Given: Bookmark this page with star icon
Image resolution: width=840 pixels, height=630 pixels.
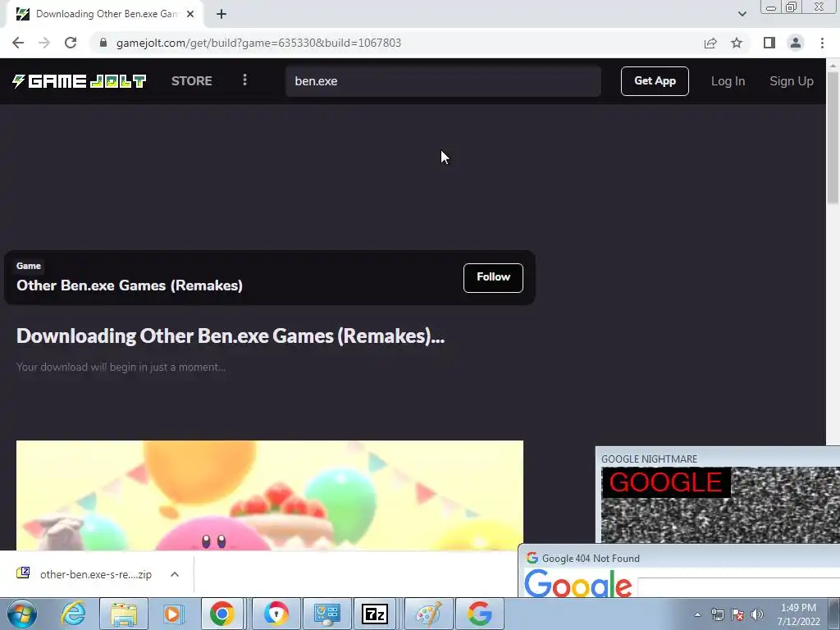Looking at the screenshot, I should click(737, 43).
